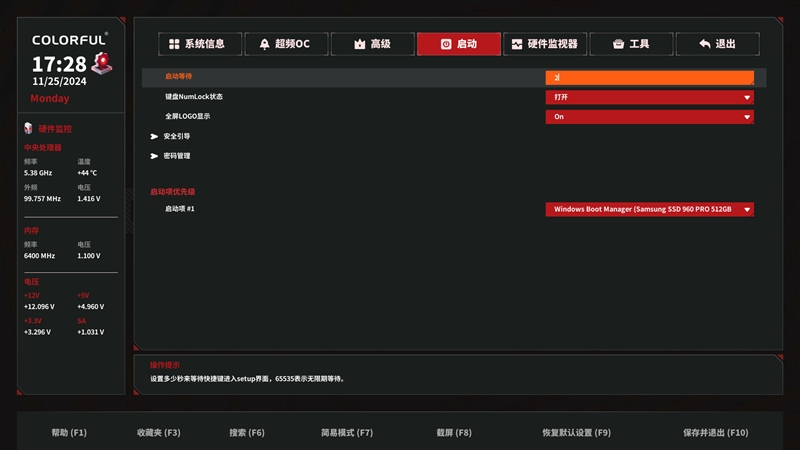Screen dimensions: 800x450
Task: Open the 全屏LOGO显示 dropdown
Action: [x=649, y=117]
